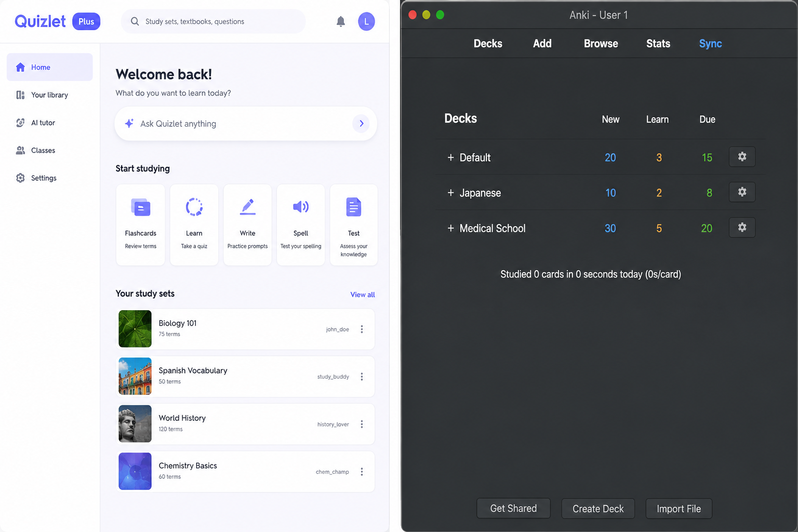Open more options for Biology 101
The height and width of the screenshot is (532, 798).
(362, 329)
